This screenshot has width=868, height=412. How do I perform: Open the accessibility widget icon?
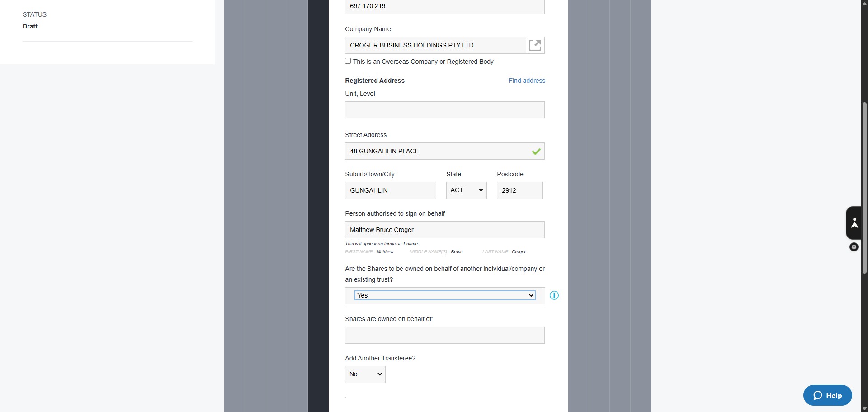pos(854,223)
